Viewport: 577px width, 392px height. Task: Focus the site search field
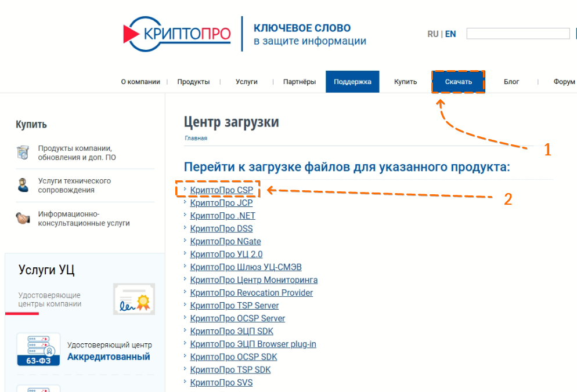[x=518, y=34]
